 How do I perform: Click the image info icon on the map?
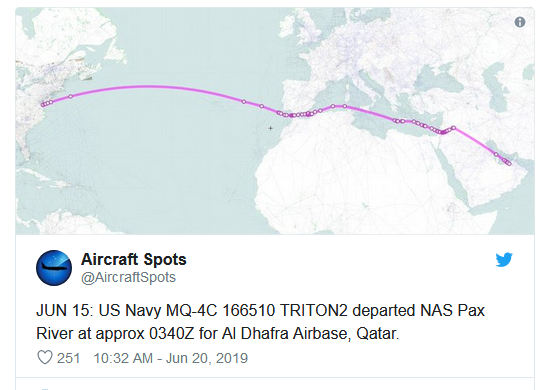point(520,22)
